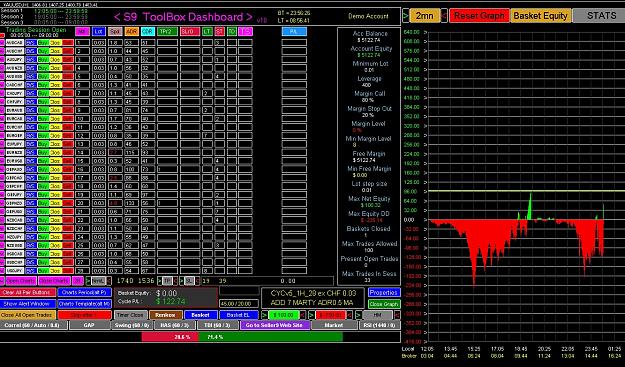Click green arrow left of $100.00
The image size is (625, 367).
[264, 315]
